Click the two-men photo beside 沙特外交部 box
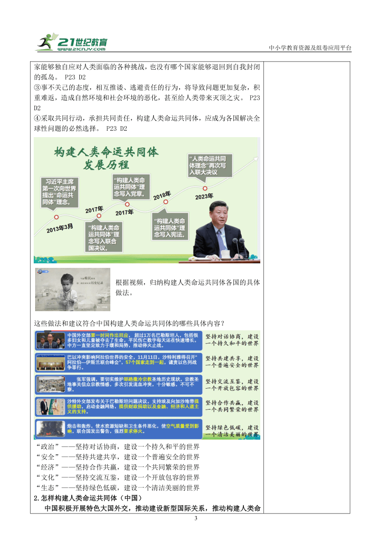392x554 pixels. coord(50,406)
